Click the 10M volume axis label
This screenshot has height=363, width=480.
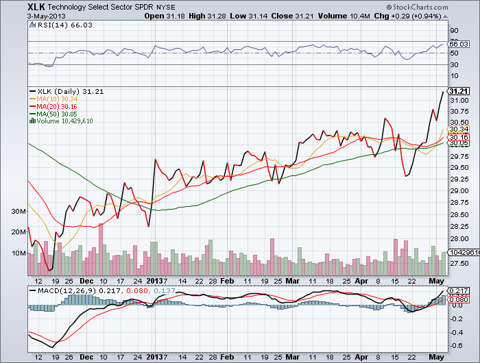19,253
